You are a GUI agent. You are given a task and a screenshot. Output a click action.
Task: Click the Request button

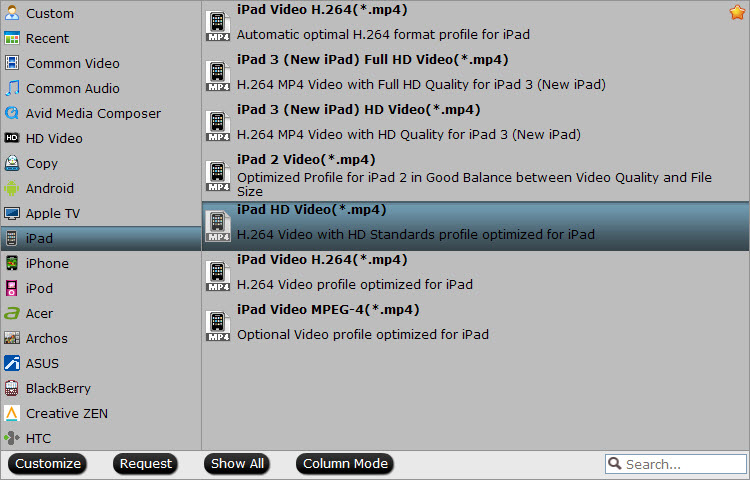coord(145,463)
